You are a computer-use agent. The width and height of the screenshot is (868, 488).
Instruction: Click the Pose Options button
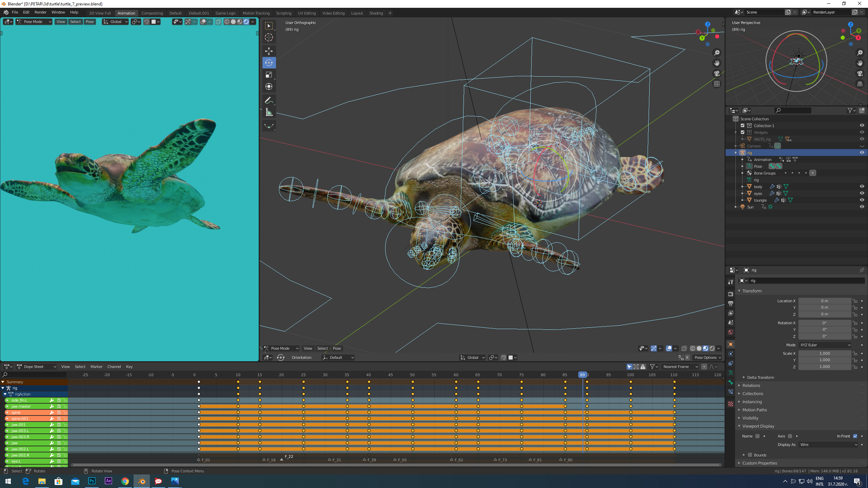[x=707, y=358]
